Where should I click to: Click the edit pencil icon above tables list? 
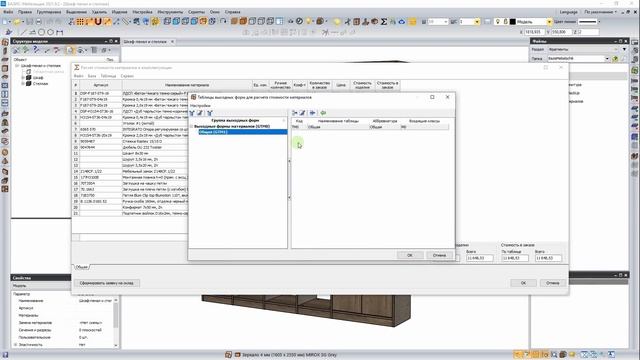point(303,113)
